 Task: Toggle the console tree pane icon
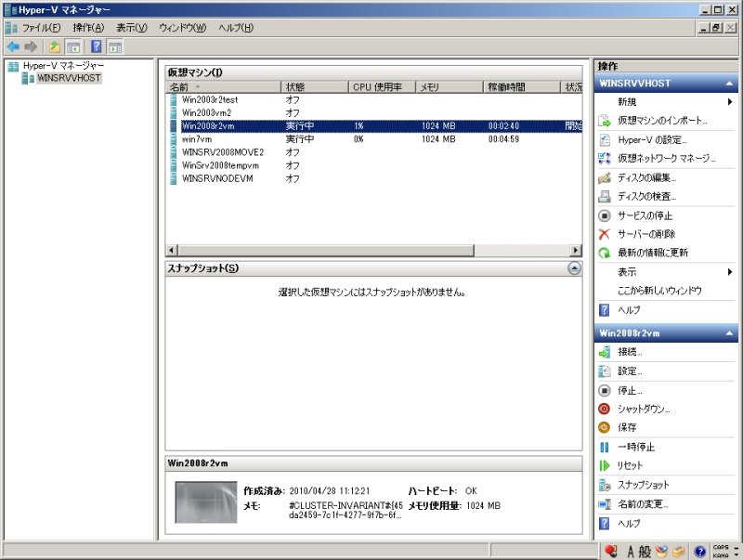tap(73, 46)
